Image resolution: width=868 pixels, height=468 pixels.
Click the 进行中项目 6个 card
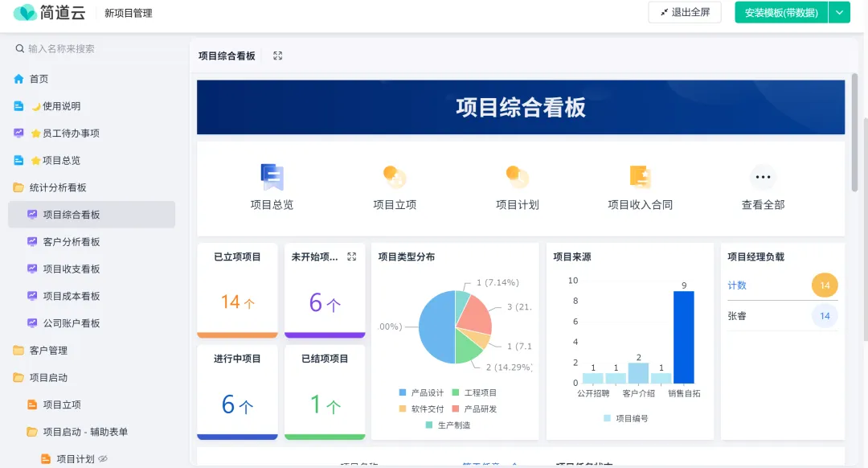coord(237,392)
